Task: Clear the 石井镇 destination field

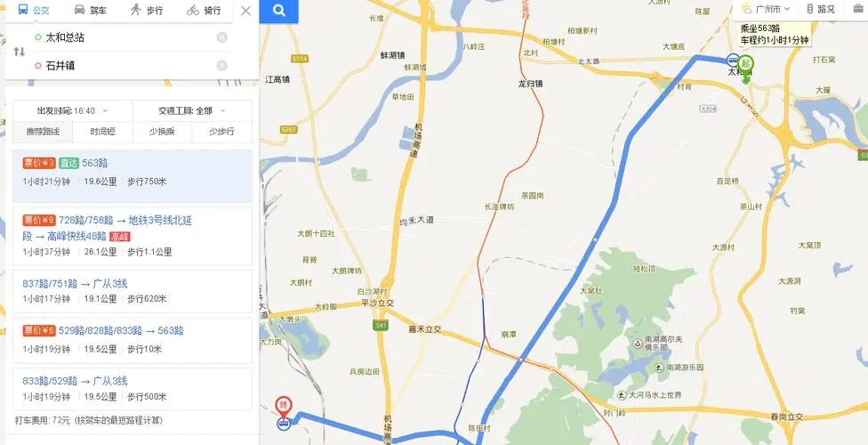Action: click(222, 65)
